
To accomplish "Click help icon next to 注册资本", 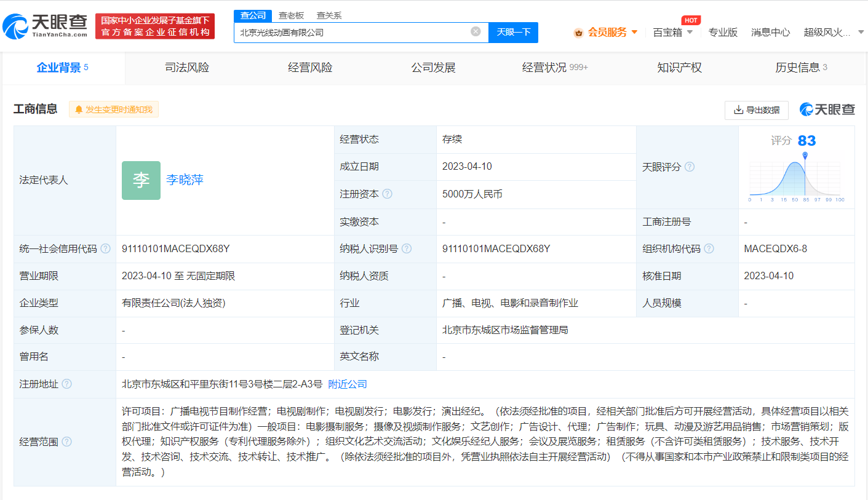I will (387, 194).
